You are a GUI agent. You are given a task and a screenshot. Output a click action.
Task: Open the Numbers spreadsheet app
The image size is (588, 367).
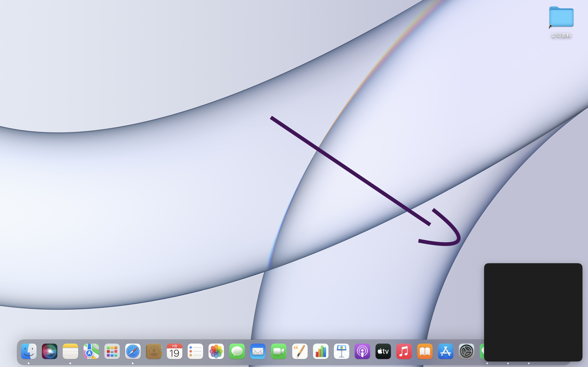click(x=321, y=351)
